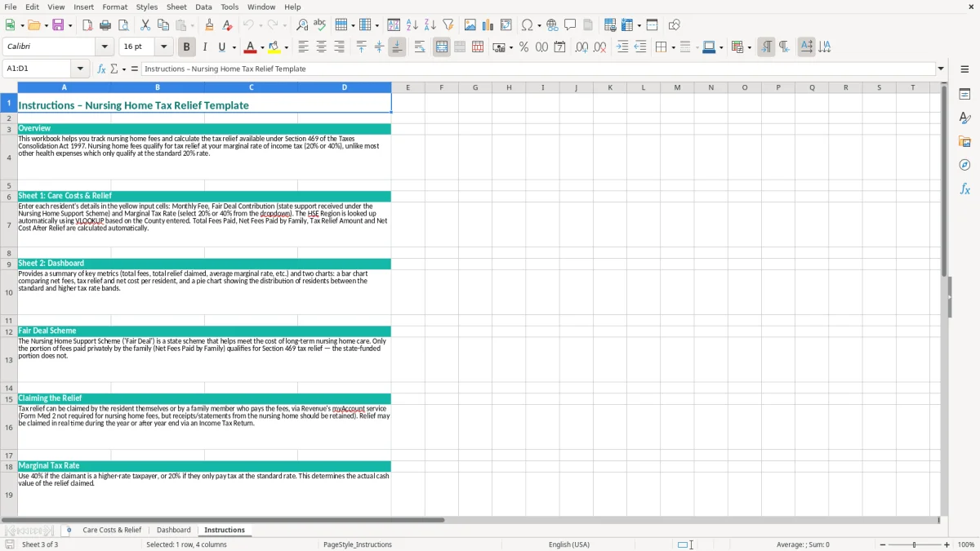Insert a pivot table
This screenshot has width=980, height=551.
[506, 25]
